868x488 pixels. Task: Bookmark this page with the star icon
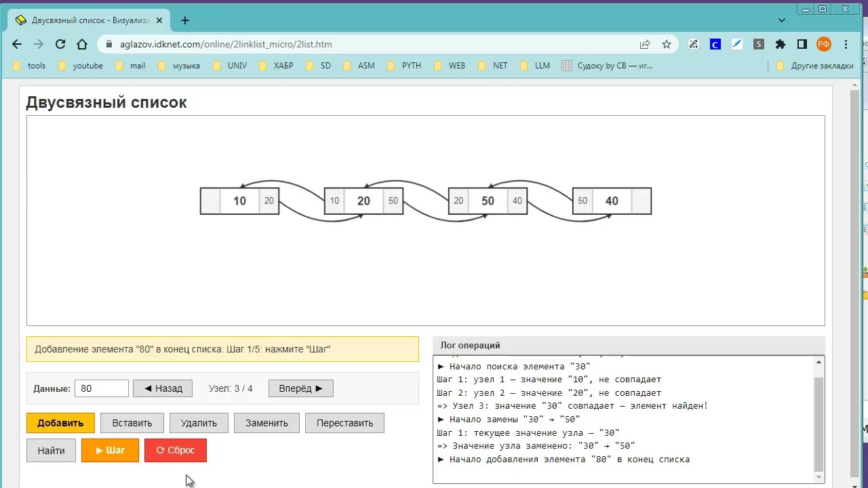click(x=667, y=44)
